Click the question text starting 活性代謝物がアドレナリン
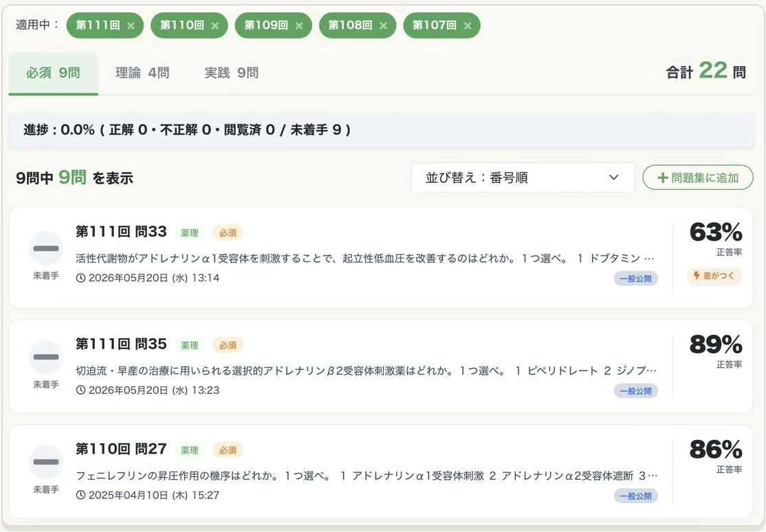Viewport: 766px width, 532px height. tap(365, 258)
